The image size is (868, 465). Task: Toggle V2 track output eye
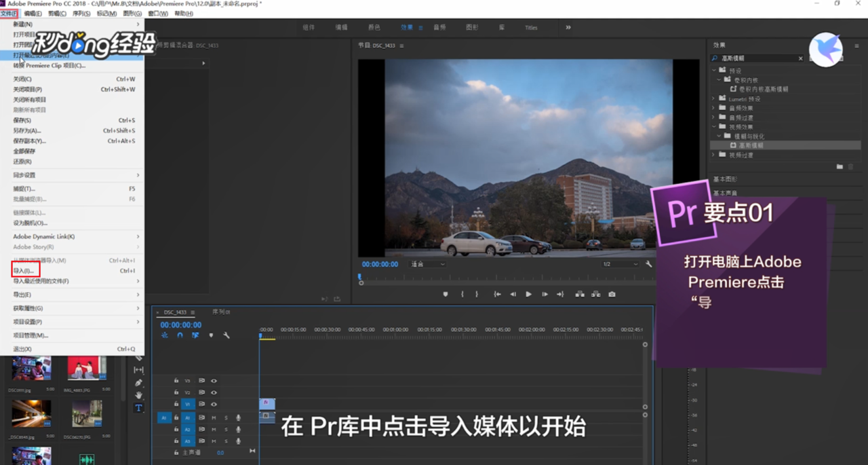pos(214,392)
